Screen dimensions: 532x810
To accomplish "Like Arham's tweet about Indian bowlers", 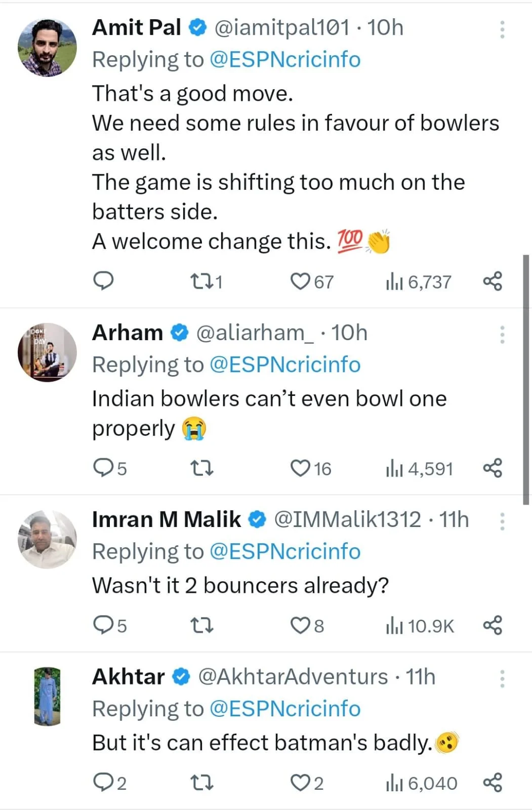I will pos(300,468).
